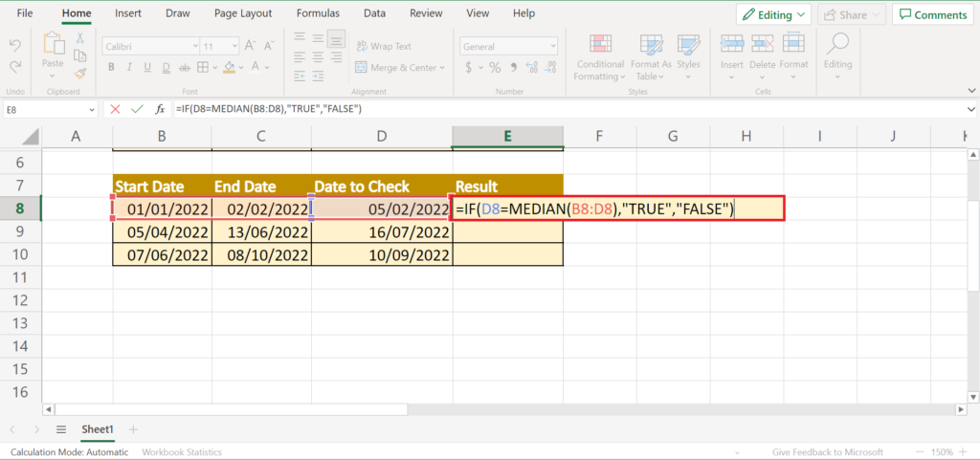Select the Sheet1 tab

click(x=99, y=429)
